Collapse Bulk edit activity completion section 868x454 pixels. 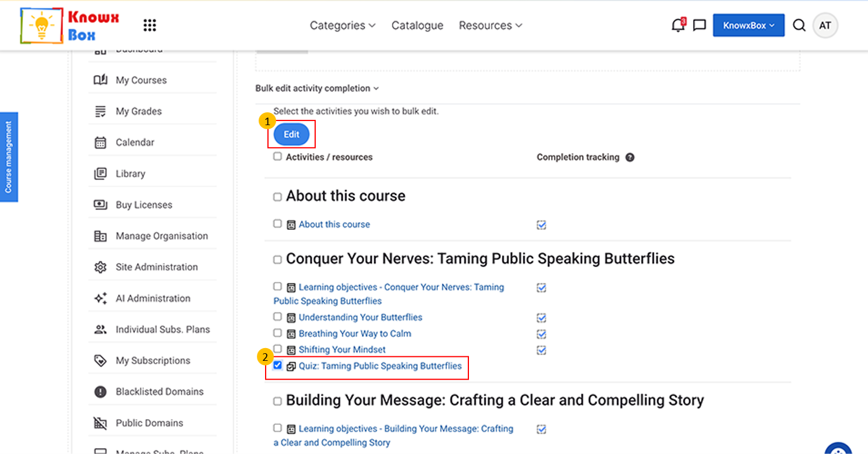coord(317,88)
